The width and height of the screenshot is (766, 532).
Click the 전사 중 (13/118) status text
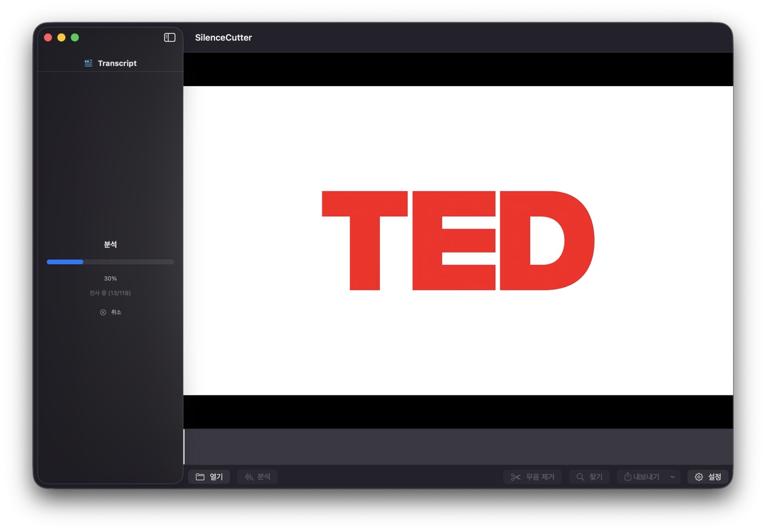[x=110, y=293]
